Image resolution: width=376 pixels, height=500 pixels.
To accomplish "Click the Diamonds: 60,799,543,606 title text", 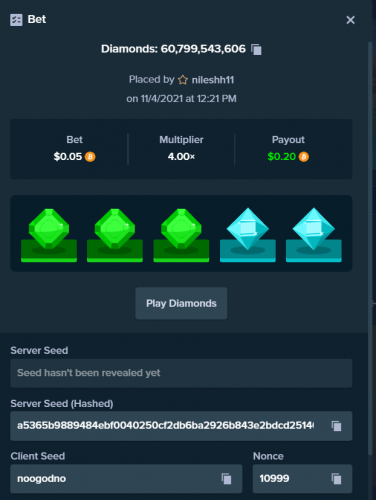I will (x=173, y=49).
